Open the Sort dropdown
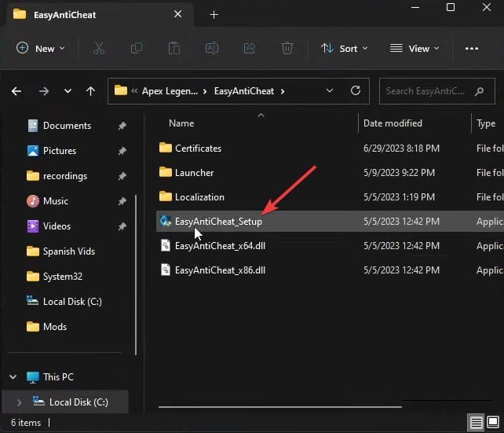The image size is (504, 433). click(x=345, y=49)
